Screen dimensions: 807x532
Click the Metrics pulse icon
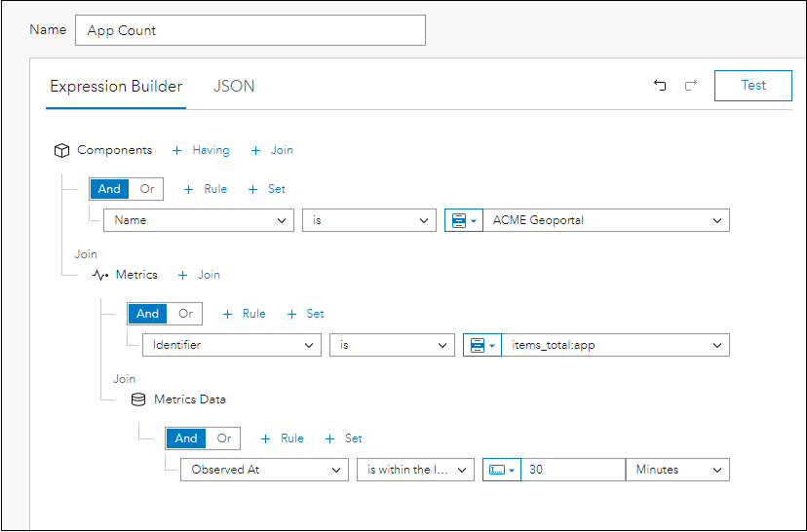point(100,275)
